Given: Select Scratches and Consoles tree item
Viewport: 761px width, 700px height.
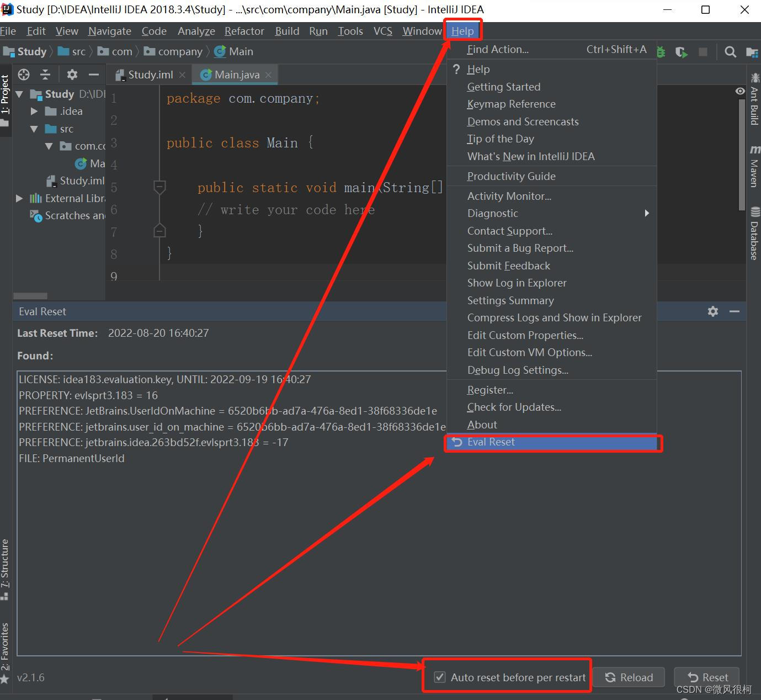Looking at the screenshot, I should (x=68, y=215).
